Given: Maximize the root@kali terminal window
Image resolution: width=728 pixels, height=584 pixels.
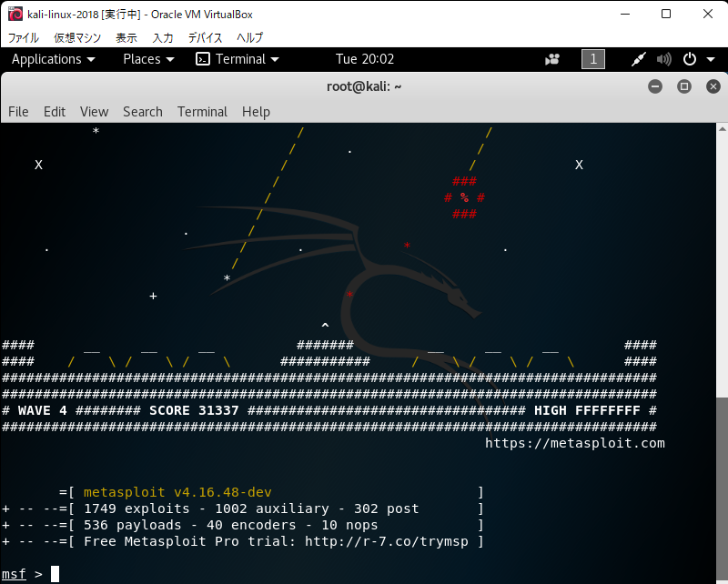Looking at the screenshot, I should (684, 86).
